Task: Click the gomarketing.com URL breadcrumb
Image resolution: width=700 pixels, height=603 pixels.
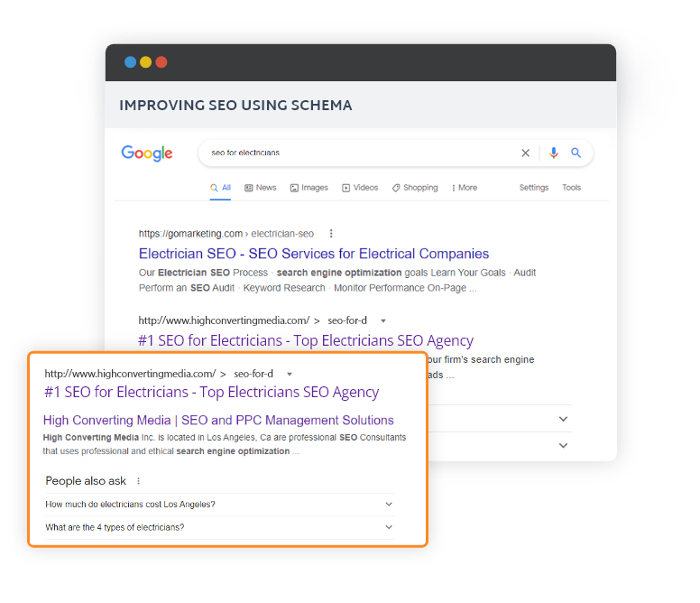Action: coord(226,234)
